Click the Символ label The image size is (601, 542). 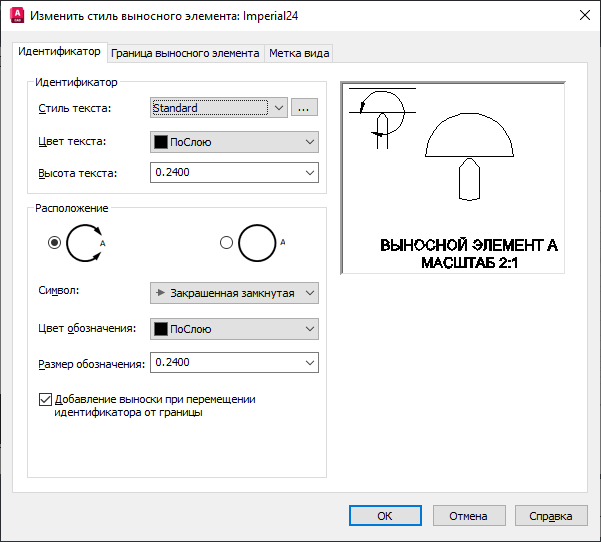coord(58,291)
